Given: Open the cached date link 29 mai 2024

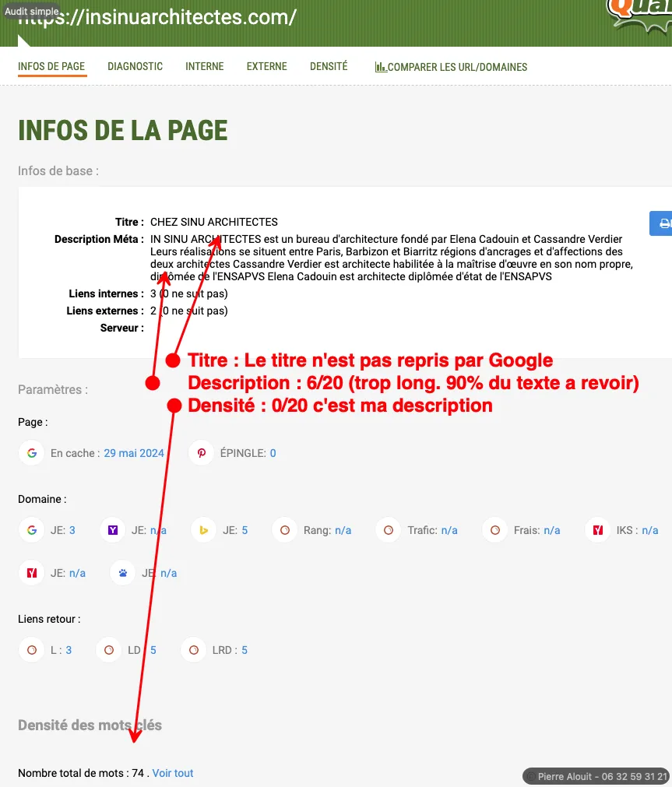Looking at the screenshot, I should click(134, 453).
